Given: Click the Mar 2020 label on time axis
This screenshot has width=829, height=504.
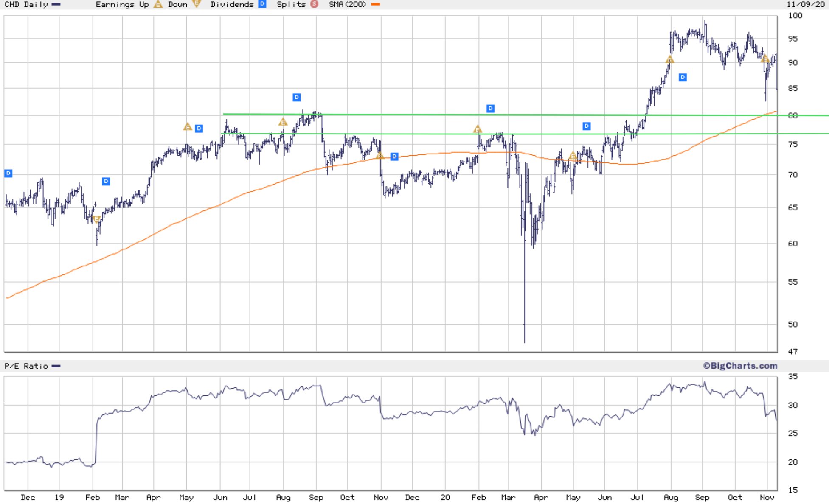Looking at the screenshot, I should (x=508, y=497).
